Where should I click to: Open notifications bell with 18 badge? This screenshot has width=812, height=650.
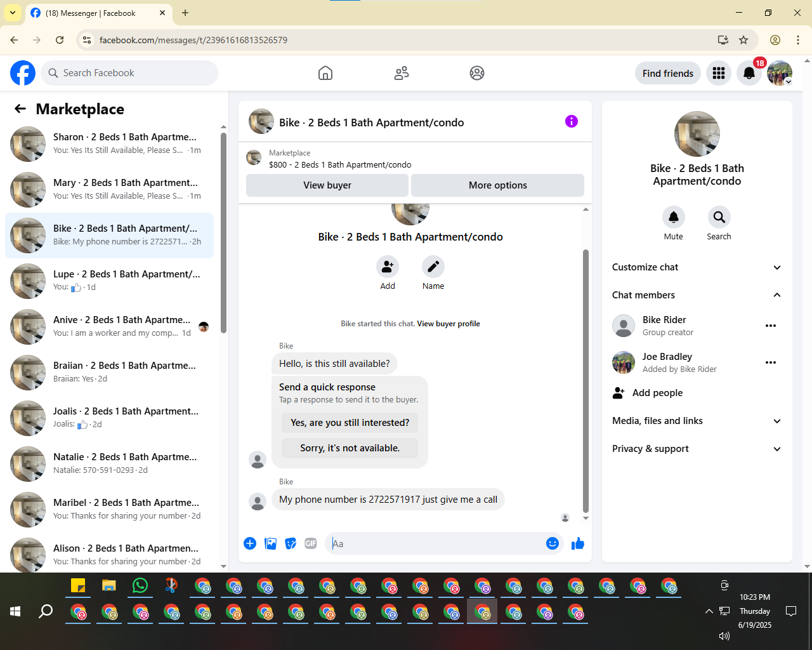point(749,73)
